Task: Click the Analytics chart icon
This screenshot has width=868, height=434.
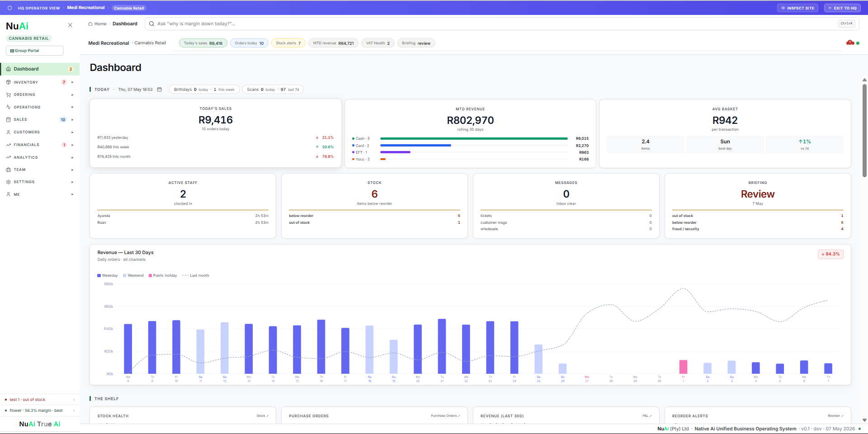Action: coord(9,157)
